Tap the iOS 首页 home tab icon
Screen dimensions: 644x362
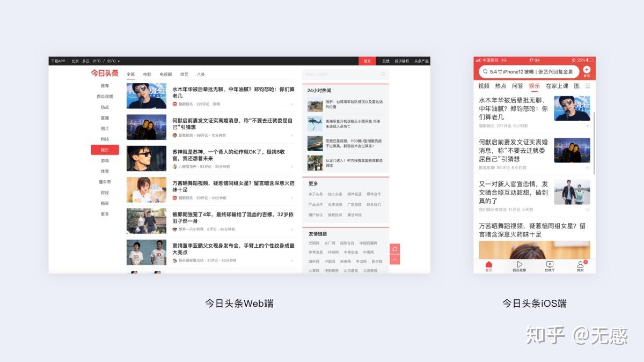(x=489, y=264)
